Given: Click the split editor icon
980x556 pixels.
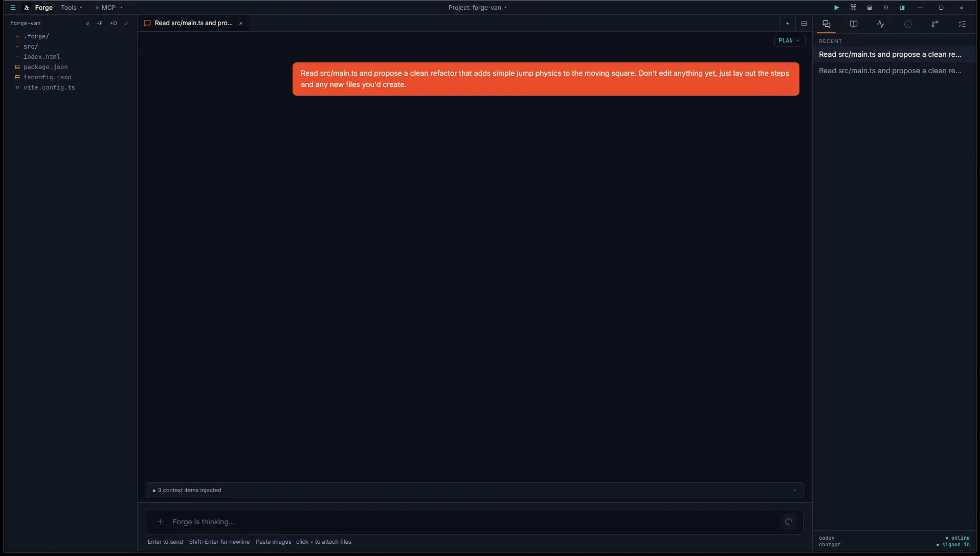Looking at the screenshot, I should pyautogui.click(x=804, y=24).
